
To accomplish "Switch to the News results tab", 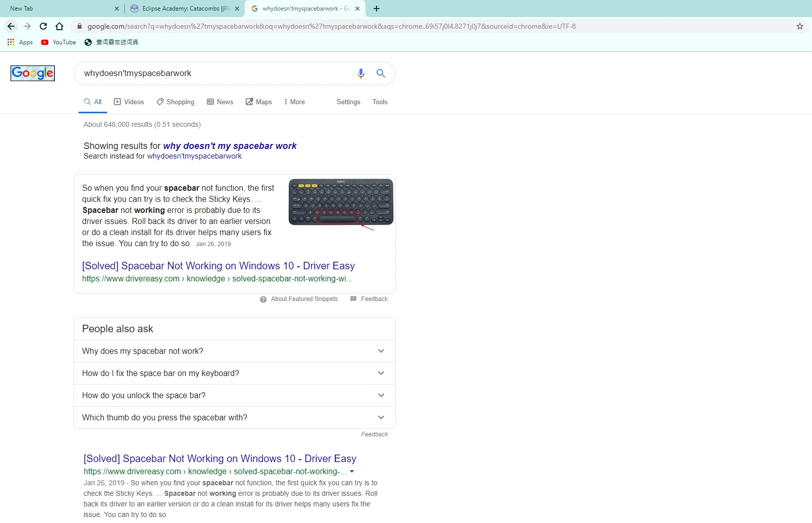I will coord(220,102).
